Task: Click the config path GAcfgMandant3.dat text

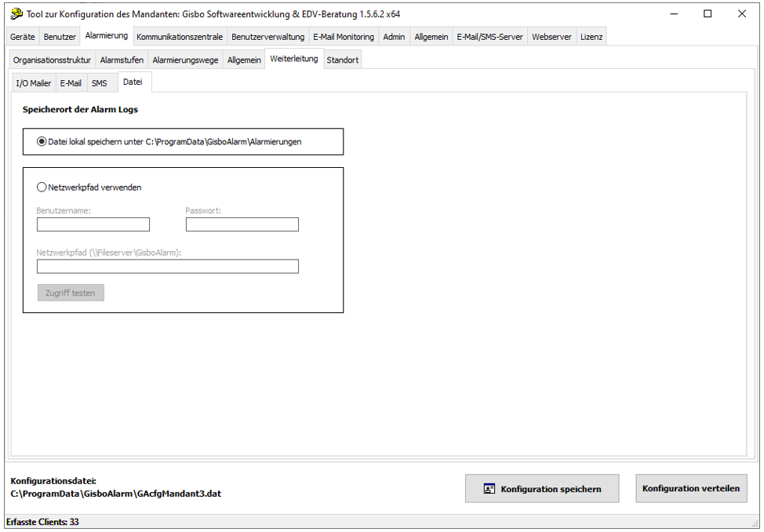Action: [x=116, y=494]
